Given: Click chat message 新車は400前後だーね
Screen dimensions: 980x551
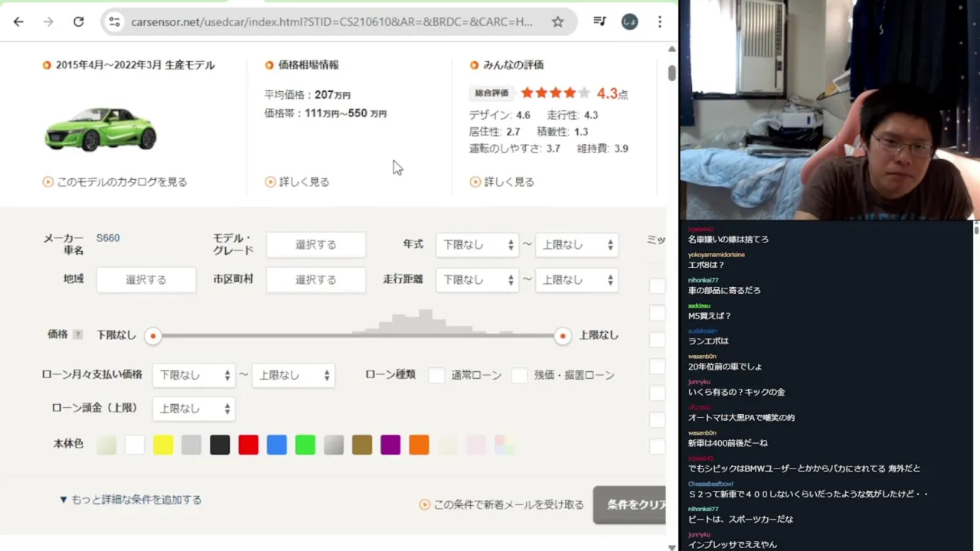Looking at the screenshot, I should click(x=727, y=443).
